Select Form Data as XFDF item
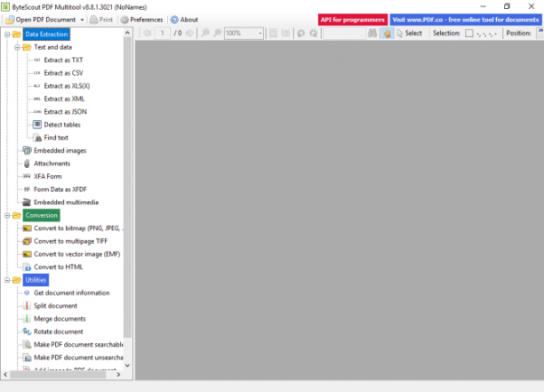 click(60, 189)
